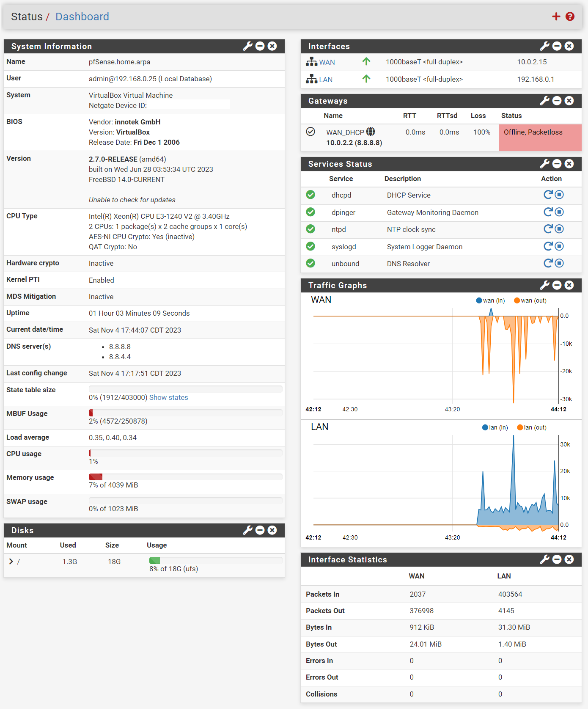The image size is (588, 716).
Task: Click the globe icon beside WAN_DHCP
Action: pyautogui.click(x=371, y=132)
